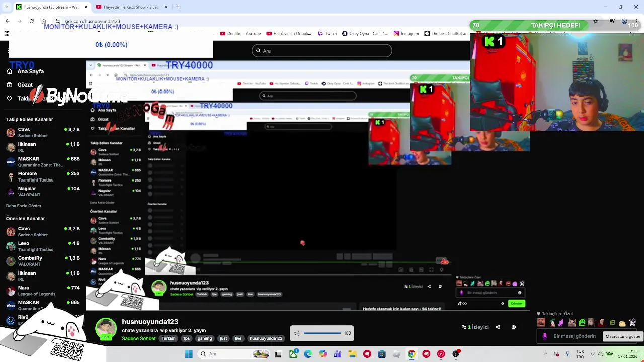
Task: Pick the cat emote in chat emote row
Action: pyautogui.click(x=572, y=323)
